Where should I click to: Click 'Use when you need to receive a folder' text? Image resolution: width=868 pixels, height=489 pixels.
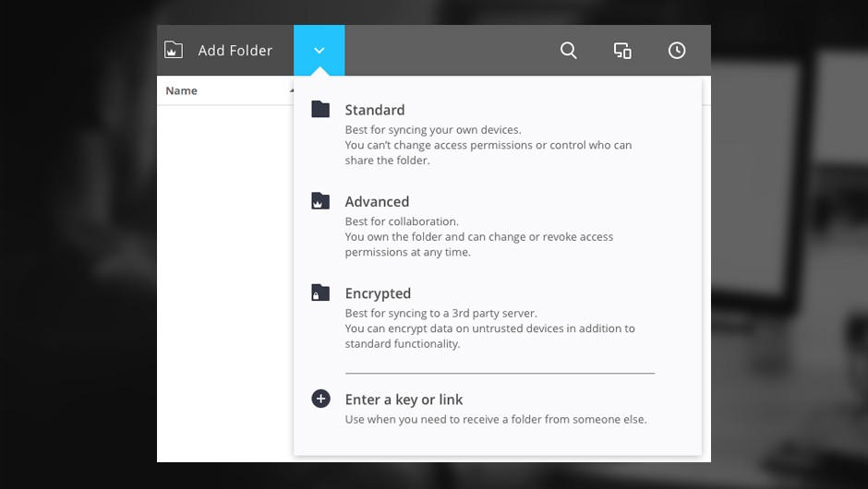tap(496, 419)
